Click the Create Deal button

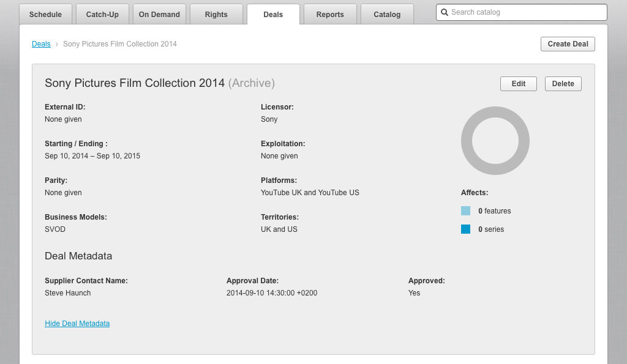point(568,44)
